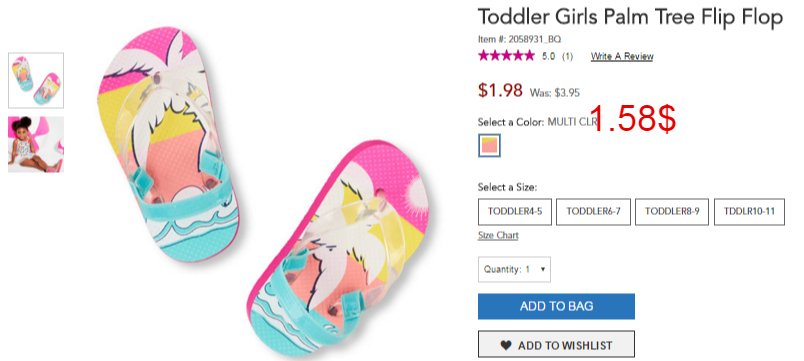Open the Size Chart link

coord(498,235)
